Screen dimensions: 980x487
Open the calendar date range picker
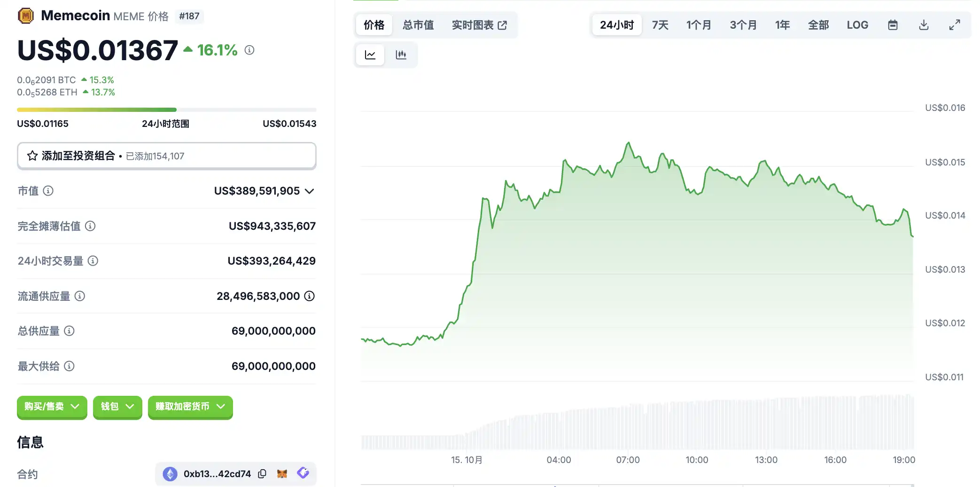click(893, 25)
